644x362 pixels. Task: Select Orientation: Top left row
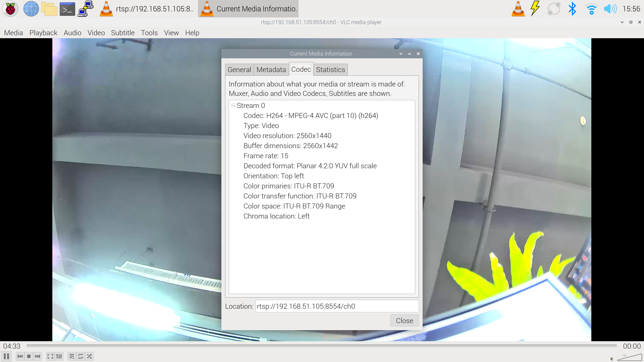click(x=274, y=176)
